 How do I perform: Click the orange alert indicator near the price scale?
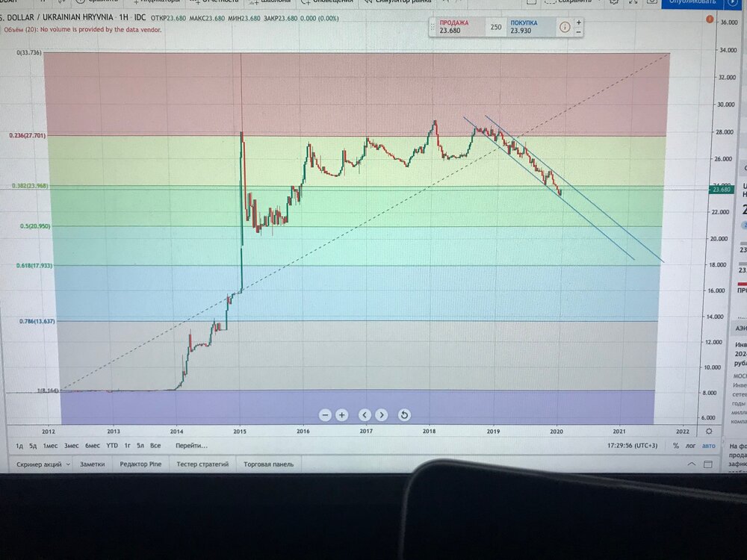pyautogui.click(x=710, y=19)
